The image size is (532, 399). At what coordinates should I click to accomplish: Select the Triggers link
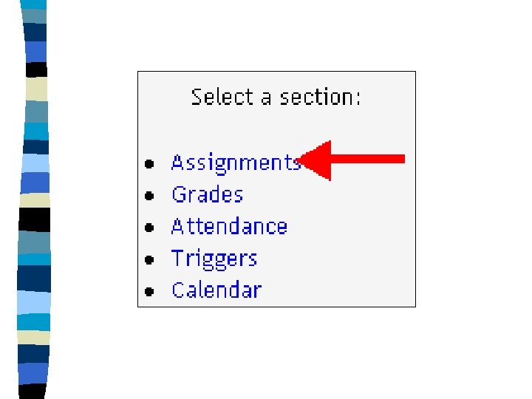214,259
